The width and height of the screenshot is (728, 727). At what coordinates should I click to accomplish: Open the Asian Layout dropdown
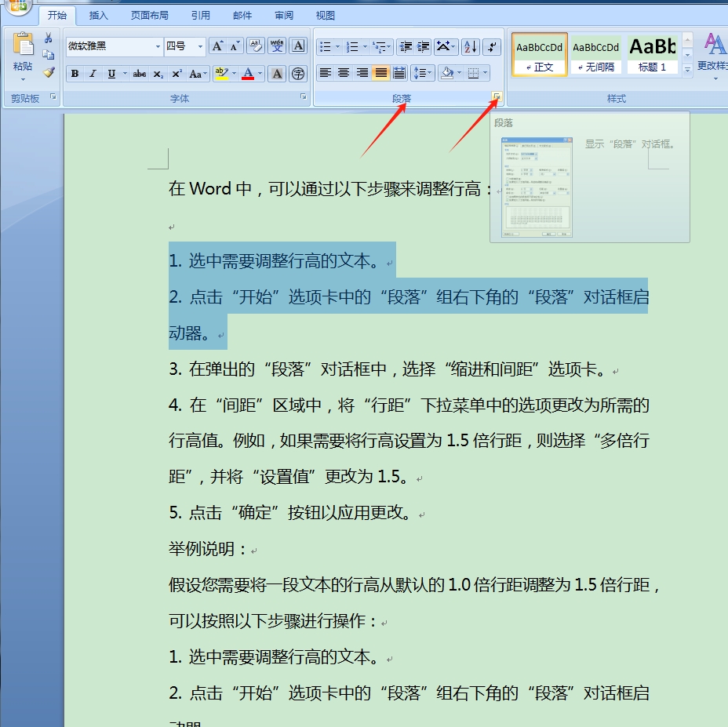pos(446,46)
